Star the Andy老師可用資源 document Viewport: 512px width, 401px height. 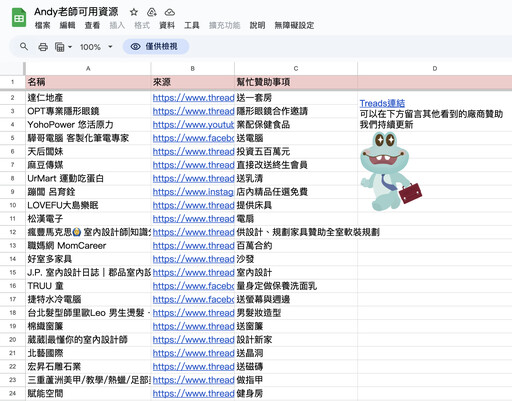134,12
